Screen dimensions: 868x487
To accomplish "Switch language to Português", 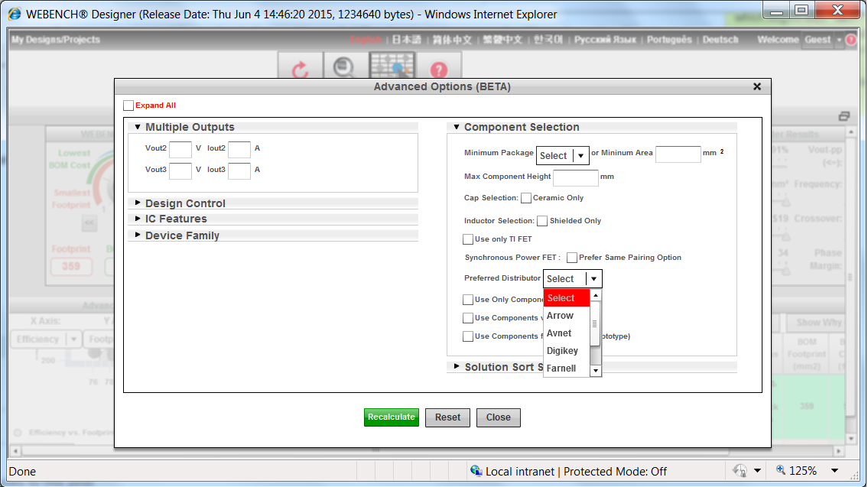I will click(x=668, y=40).
